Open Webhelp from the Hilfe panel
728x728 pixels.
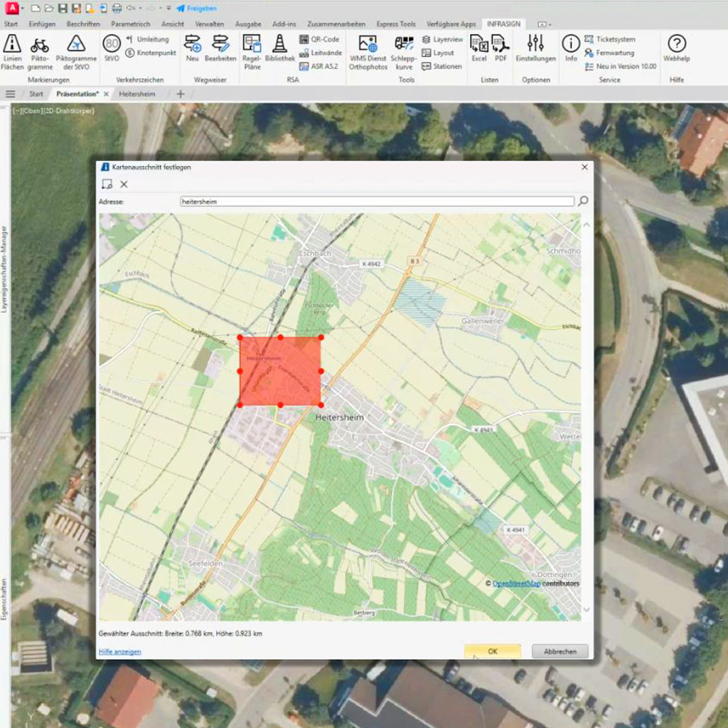[676, 49]
